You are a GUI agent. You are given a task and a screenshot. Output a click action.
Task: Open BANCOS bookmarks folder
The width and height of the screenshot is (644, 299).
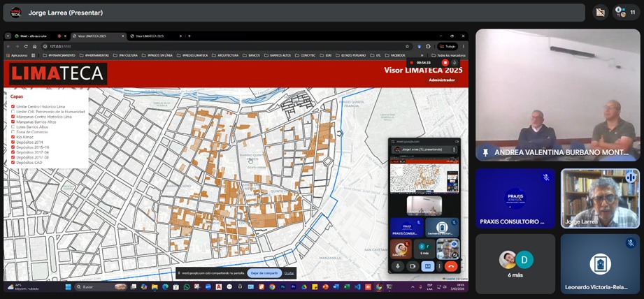pos(250,55)
